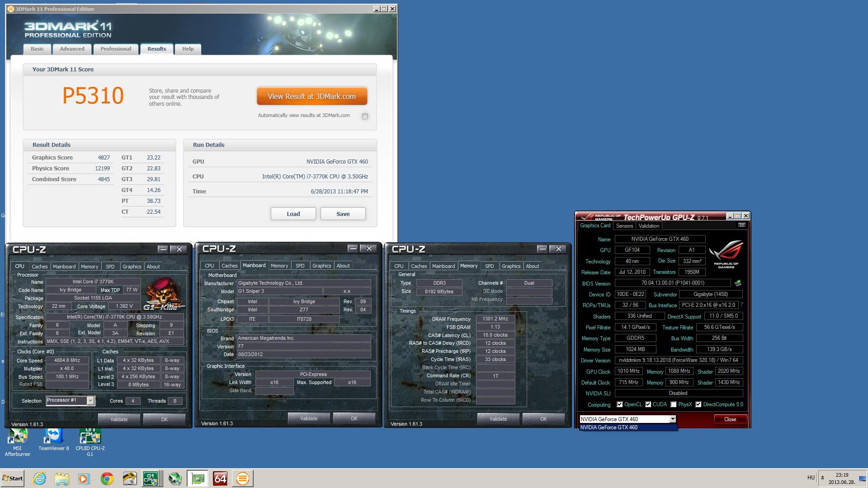Screen dimensions: 868x488
Task: Enable automatically view results at 3DMark.com checkbox
Action: [x=365, y=116]
